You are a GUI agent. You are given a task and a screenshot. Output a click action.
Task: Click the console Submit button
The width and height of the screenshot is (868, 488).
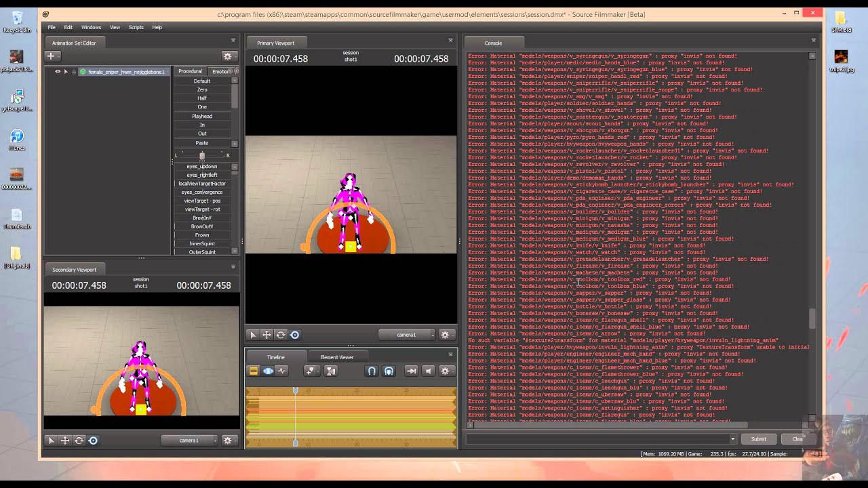pyautogui.click(x=758, y=439)
